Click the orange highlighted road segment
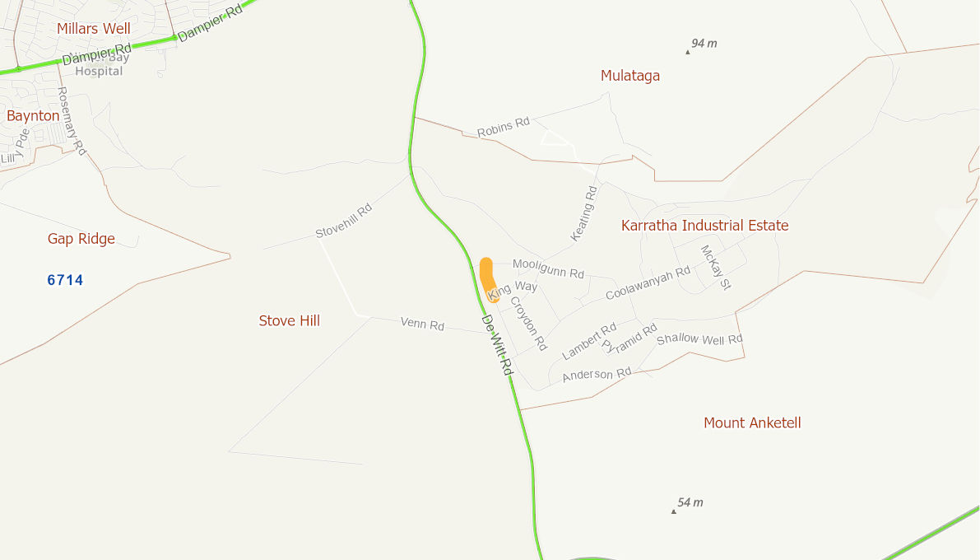 487,280
